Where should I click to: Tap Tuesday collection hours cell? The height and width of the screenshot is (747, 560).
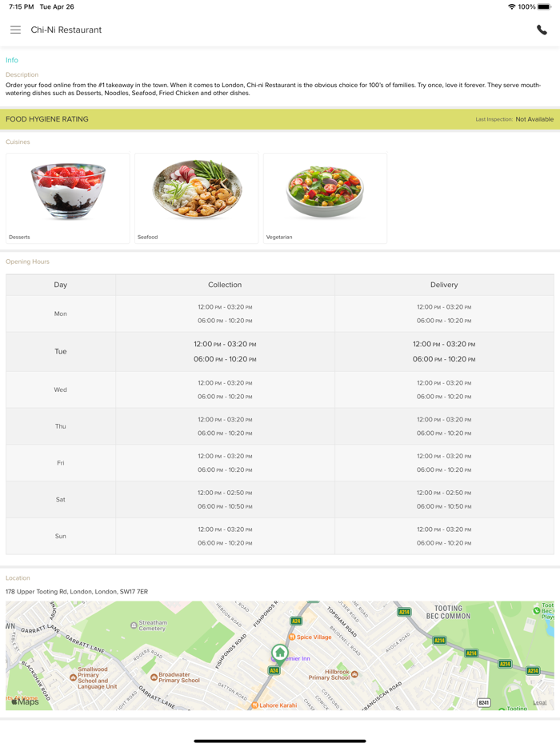225,352
